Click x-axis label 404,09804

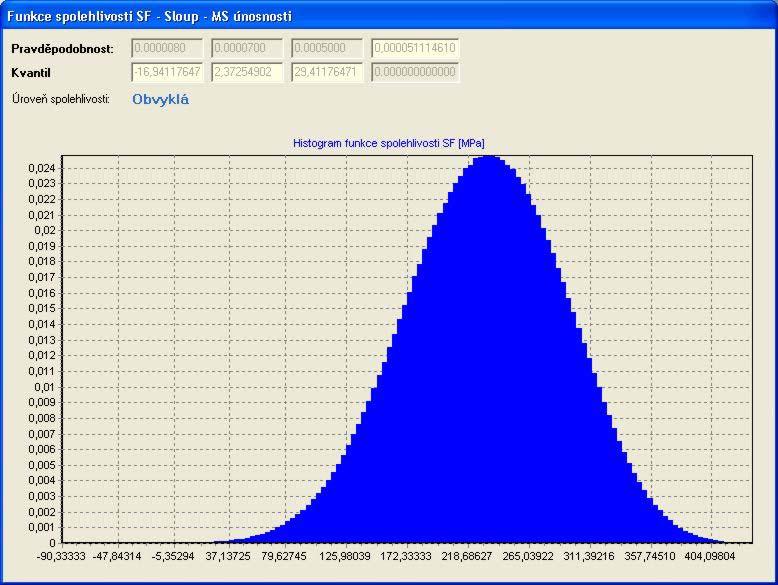click(710, 556)
